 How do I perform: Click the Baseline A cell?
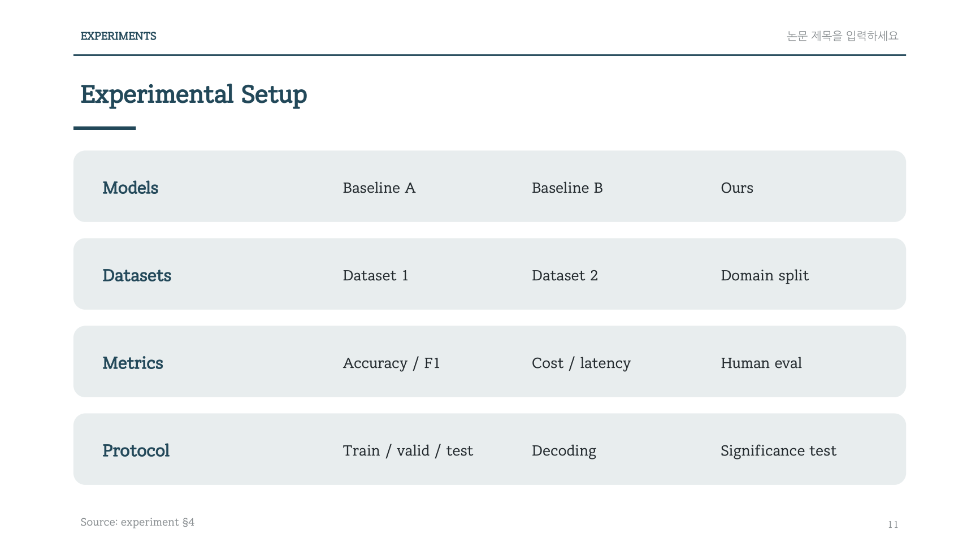379,188
